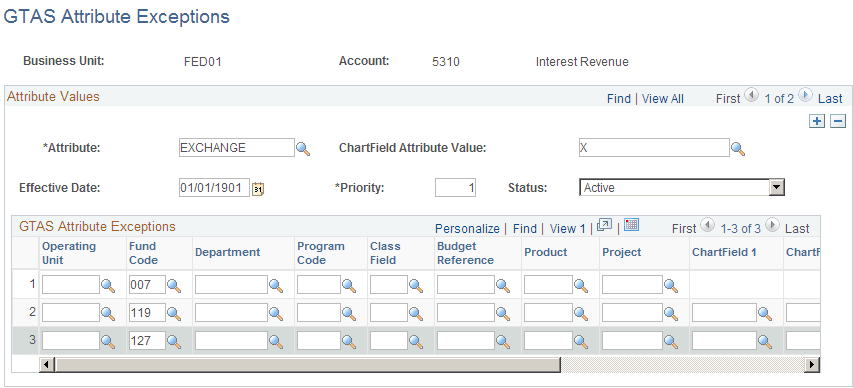Click Fund Code field containing 119
This screenshot has width=853, height=388.
coord(147,313)
